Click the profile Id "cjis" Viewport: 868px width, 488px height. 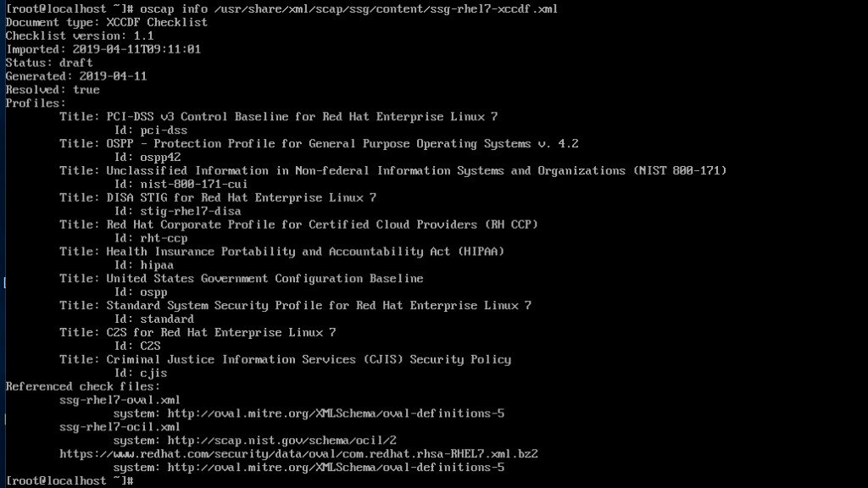click(153, 373)
